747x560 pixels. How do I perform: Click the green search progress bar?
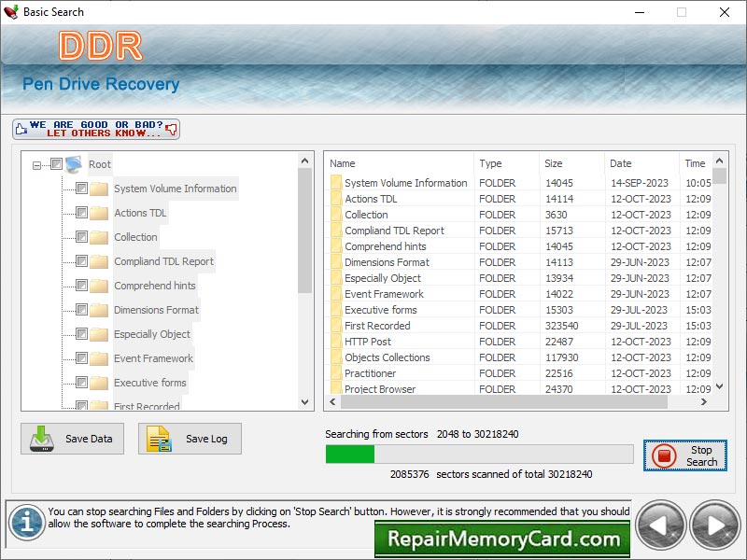[350, 455]
